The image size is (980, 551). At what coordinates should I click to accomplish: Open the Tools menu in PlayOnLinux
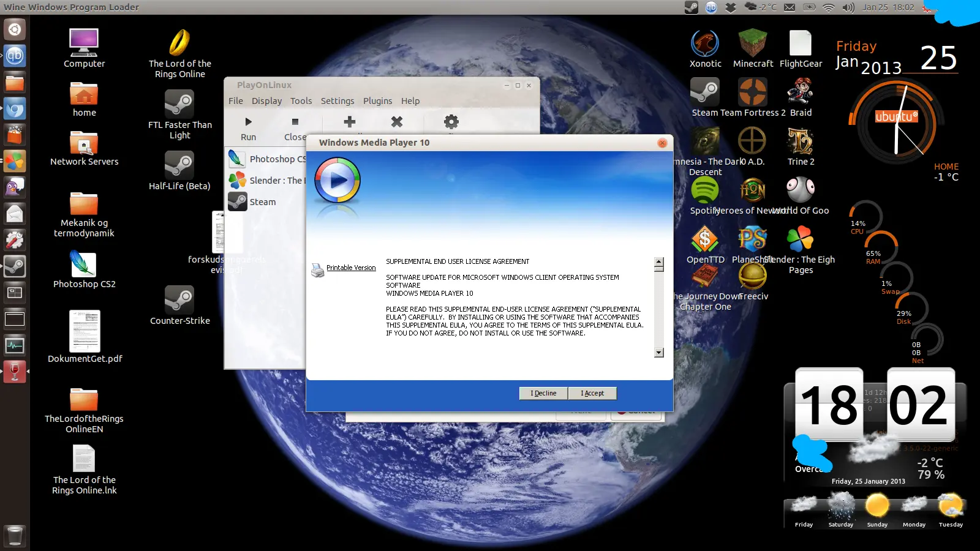pyautogui.click(x=301, y=101)
